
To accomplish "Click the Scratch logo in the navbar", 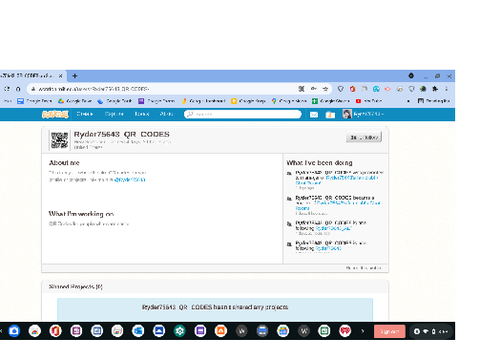I will pyautogui.click(x=55, y=114).
